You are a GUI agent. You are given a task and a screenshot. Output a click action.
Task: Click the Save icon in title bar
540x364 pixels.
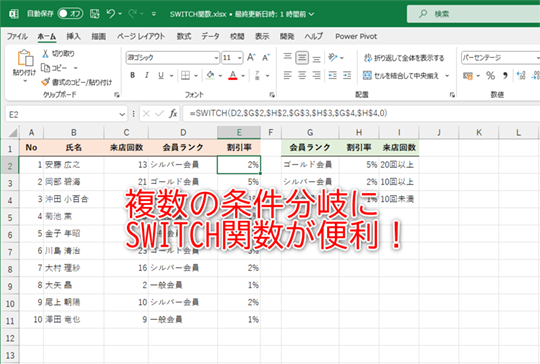click(95, 14)
